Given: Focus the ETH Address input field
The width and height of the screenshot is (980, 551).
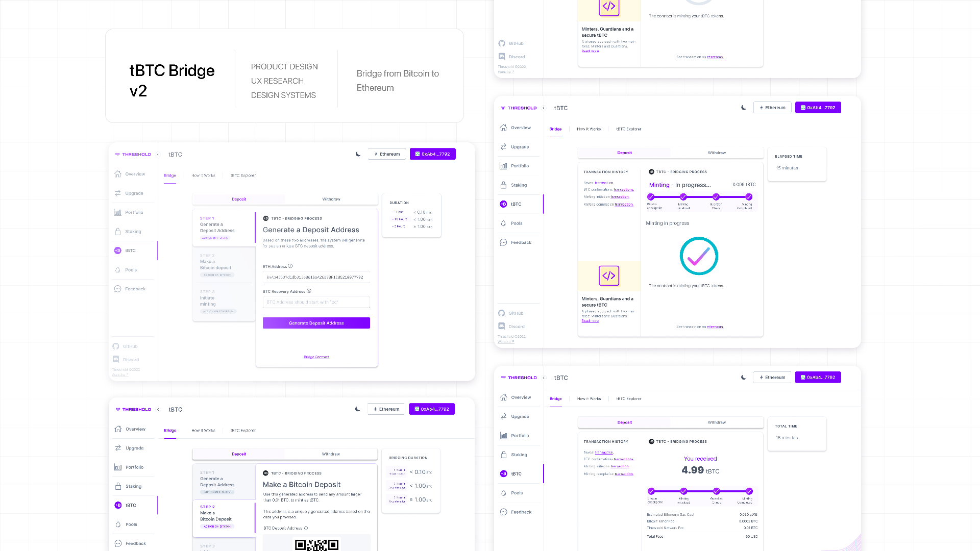Looking at the screenshot, I should tap(316, 277).
